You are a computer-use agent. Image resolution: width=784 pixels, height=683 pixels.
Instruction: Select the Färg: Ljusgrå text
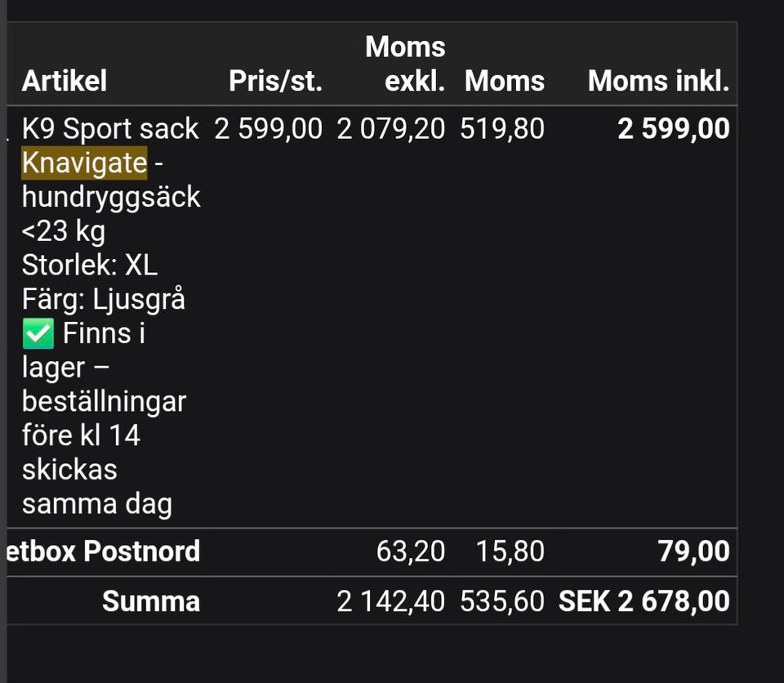pos(104,299)
